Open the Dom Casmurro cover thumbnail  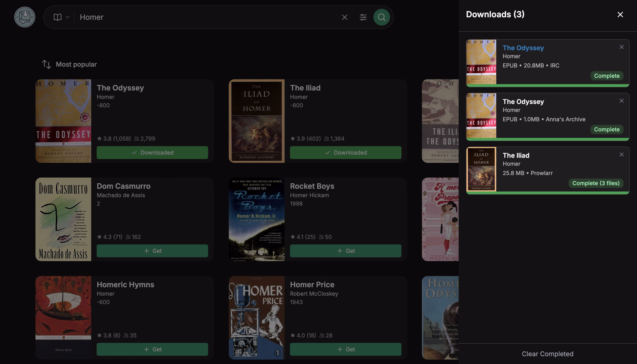coord(63,219)
